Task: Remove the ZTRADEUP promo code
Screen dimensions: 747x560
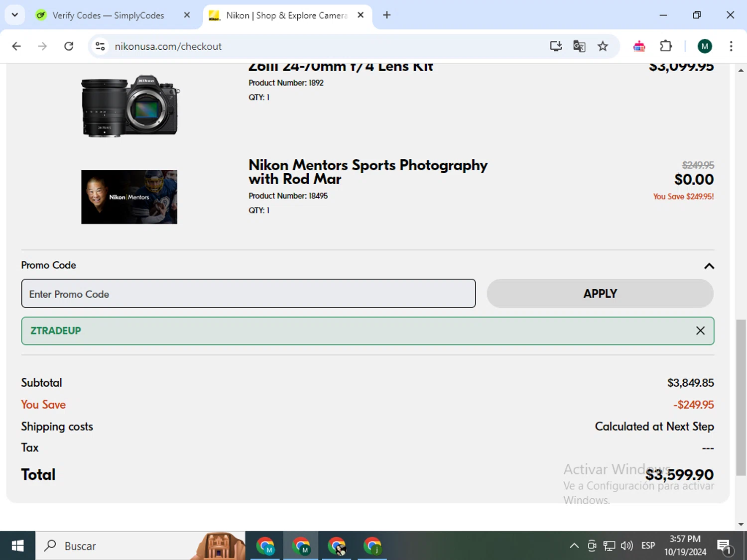Action: point(700,331)
